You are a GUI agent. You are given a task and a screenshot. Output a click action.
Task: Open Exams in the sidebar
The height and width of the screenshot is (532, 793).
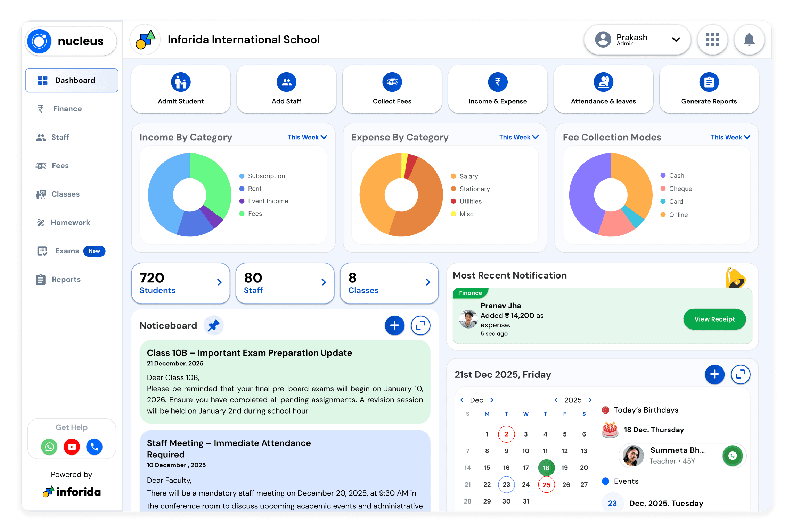67,251
